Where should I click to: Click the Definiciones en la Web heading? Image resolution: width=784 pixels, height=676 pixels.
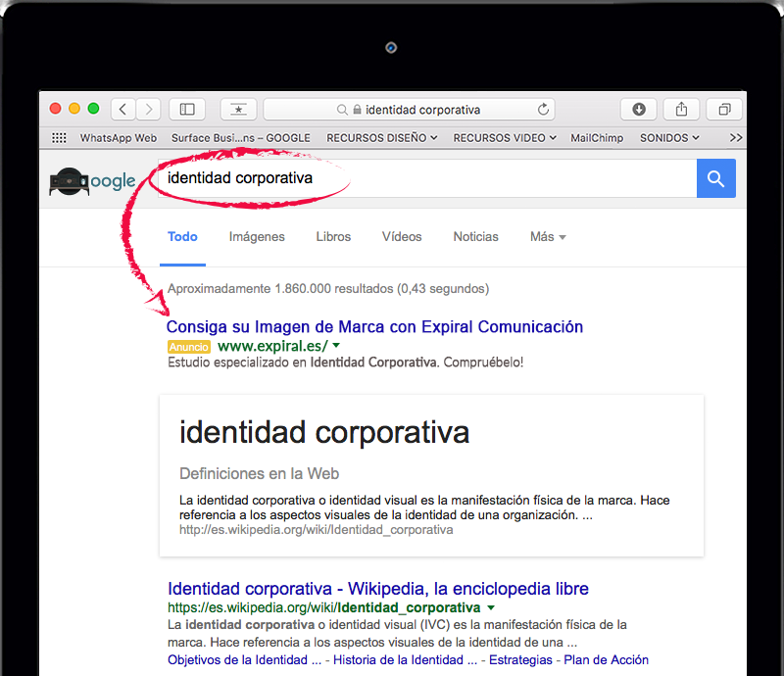[259, 473]
